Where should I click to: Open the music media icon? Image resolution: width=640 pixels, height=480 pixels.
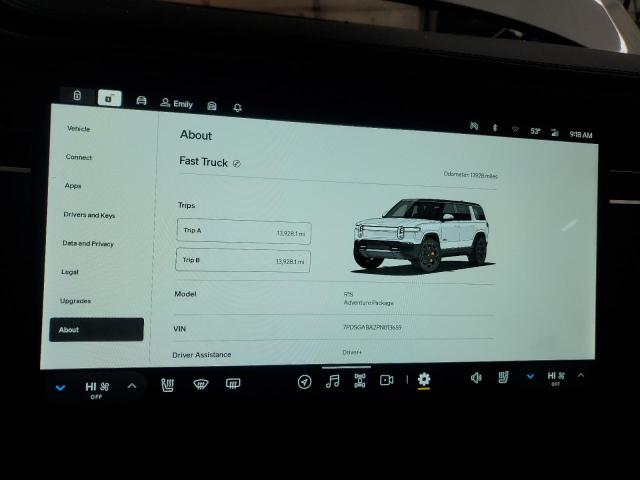332,381
